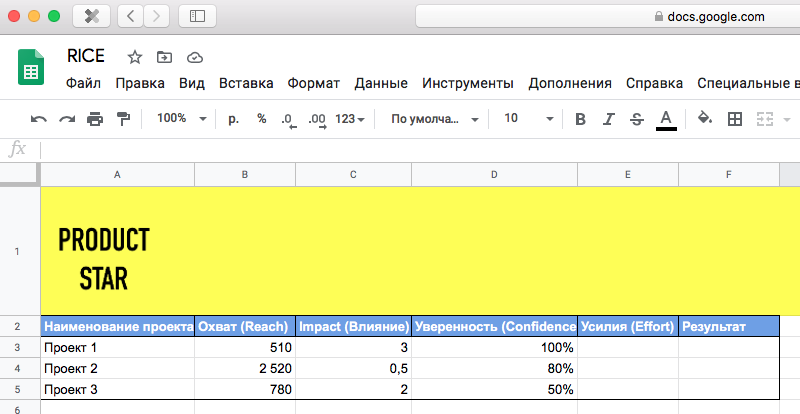
Task: Select column F header
Action: coord(729,175)
